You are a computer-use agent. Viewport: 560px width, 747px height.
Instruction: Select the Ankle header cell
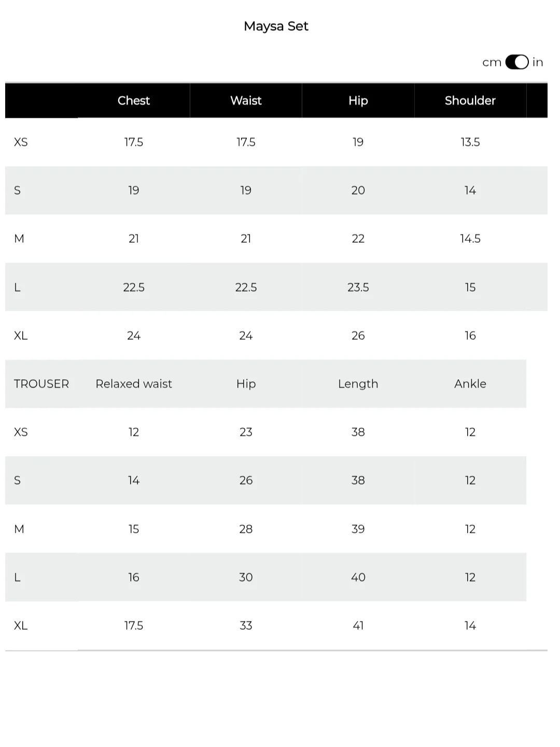click(x=470, y=384)
